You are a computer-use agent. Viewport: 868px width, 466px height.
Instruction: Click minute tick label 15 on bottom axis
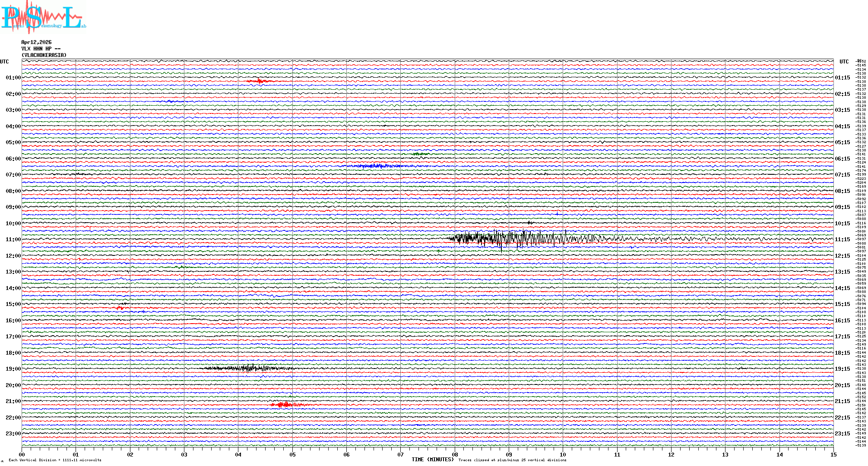tap(833, 455)
